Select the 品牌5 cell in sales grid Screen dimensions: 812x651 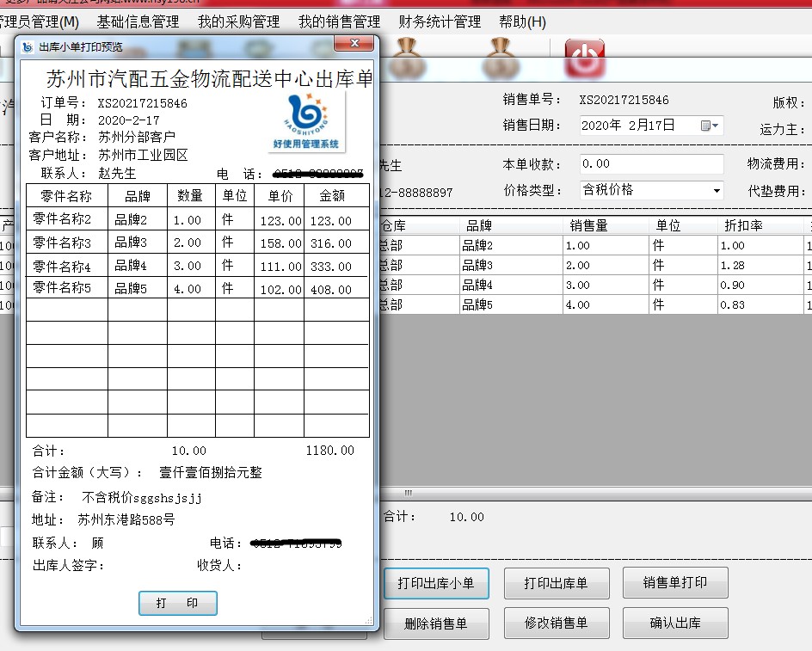(x=511, y=304)
